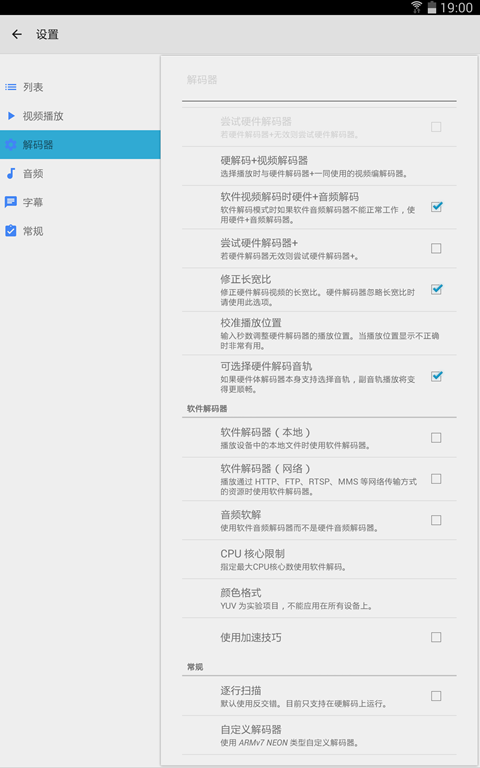Uncheck 软件视频解码时硬件+音频解码 checkbox

click(x=436, y=207)
